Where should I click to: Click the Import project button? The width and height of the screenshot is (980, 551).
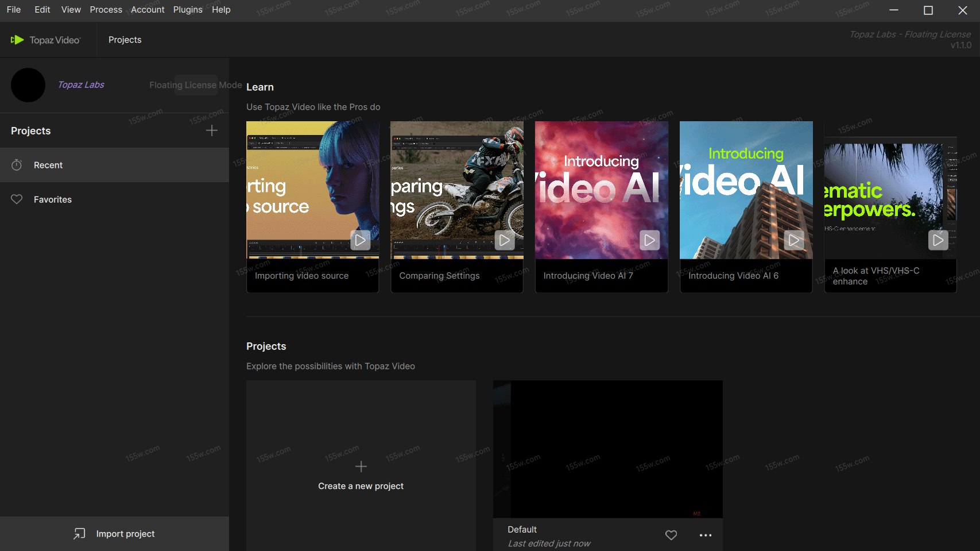[x=114, y=534]
